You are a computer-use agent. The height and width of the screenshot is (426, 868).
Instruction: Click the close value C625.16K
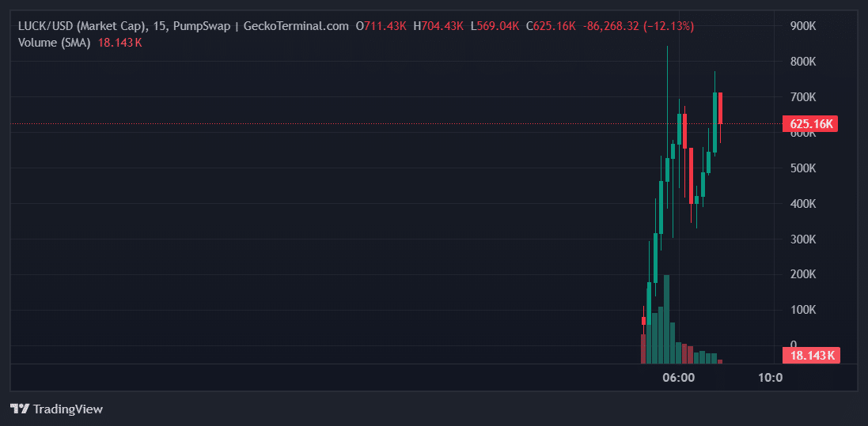tap(551, 26)
